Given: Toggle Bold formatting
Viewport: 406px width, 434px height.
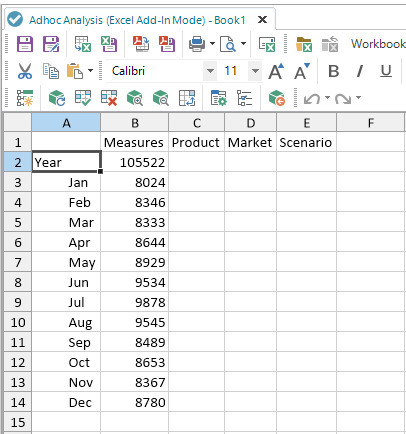Looking at the screenshot, I should (333, 71).
